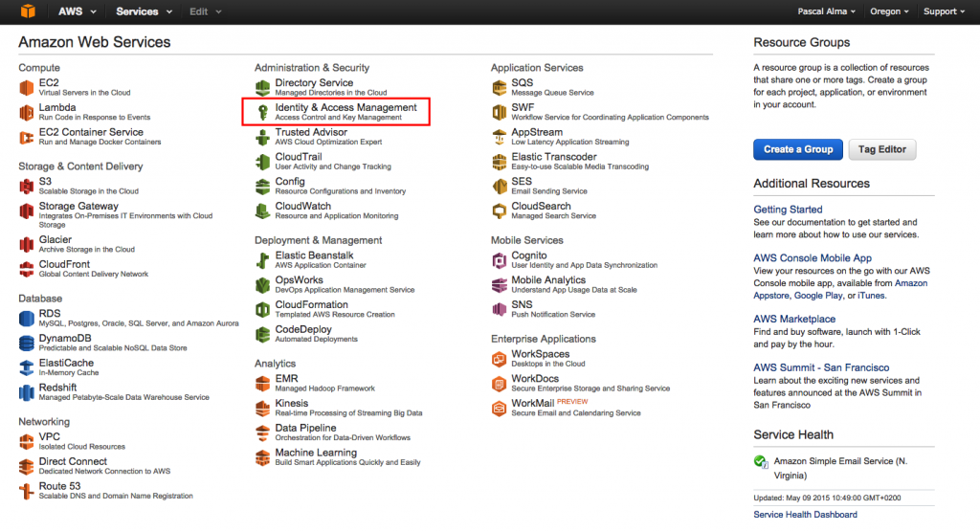Open the Mobile Analytics link
Image resolution: width=980 pixels, height=532 pixels.
coord(548,280)
